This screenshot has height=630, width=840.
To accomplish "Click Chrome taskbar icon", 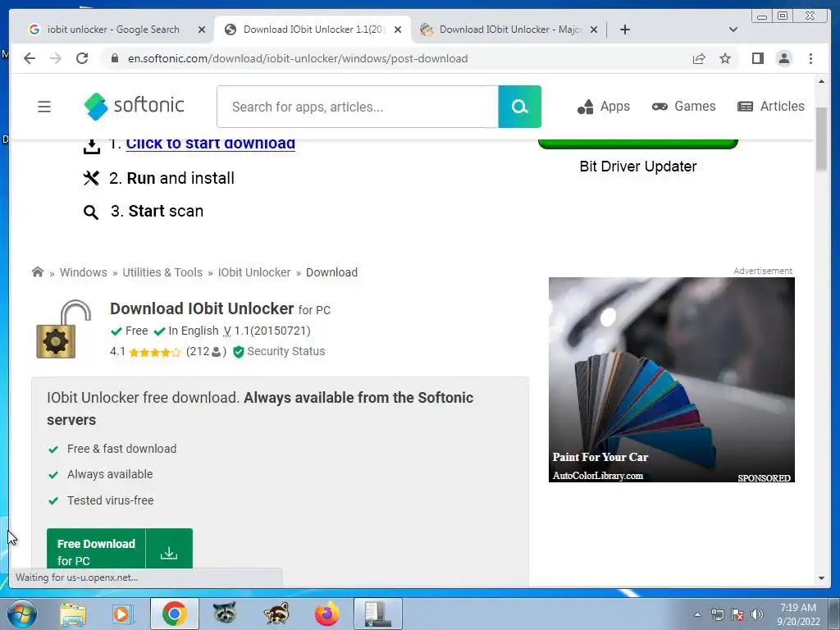I will pyautogui.click(x=174, y=614).
